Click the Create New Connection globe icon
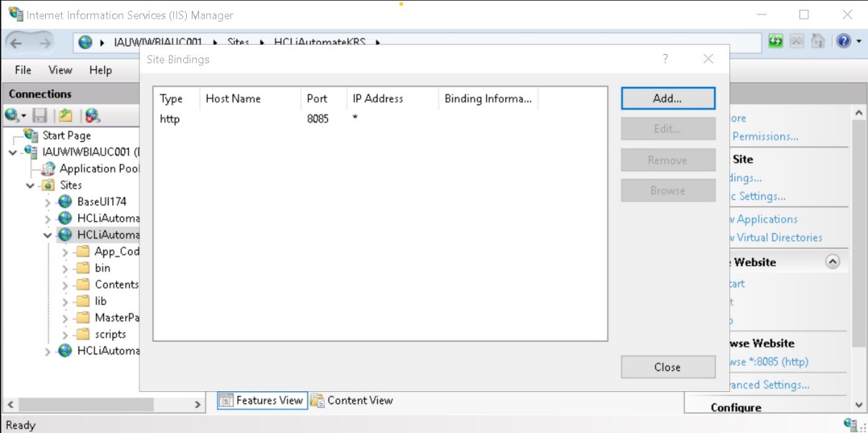The image size is (868, 433). pos(12,115)
